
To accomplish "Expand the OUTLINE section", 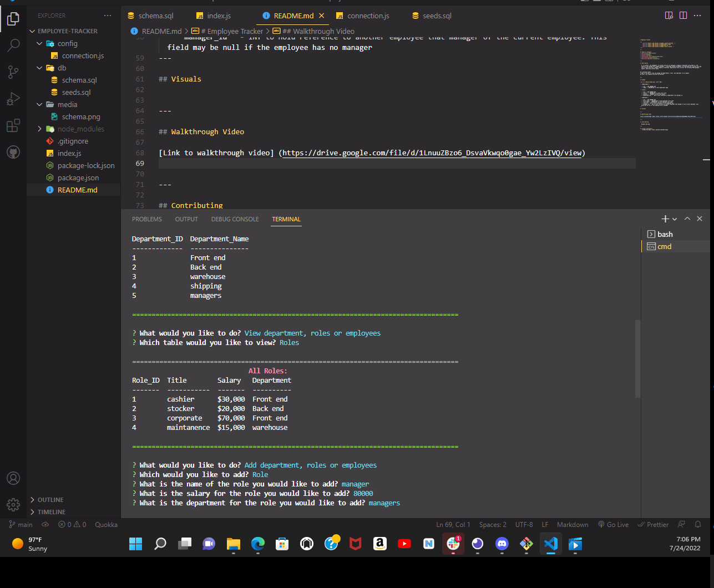I will pos(52,499).
